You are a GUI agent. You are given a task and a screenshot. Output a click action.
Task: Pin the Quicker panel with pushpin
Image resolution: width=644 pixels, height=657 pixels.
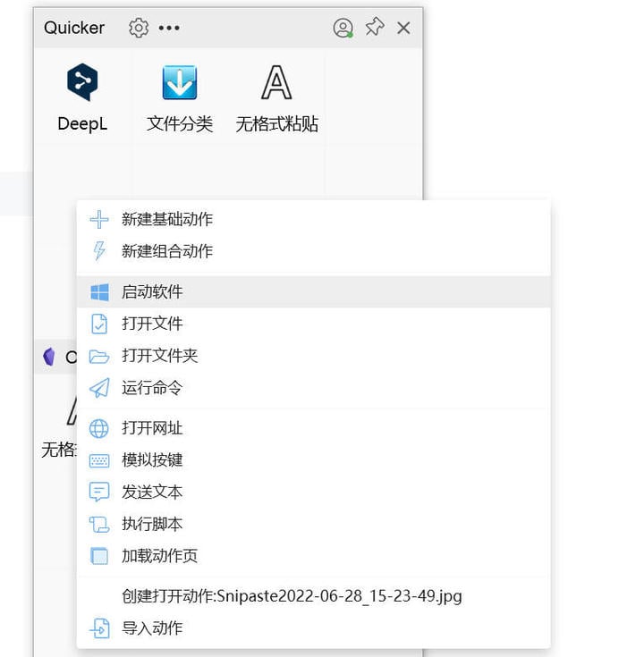click(x=375, y=27)
